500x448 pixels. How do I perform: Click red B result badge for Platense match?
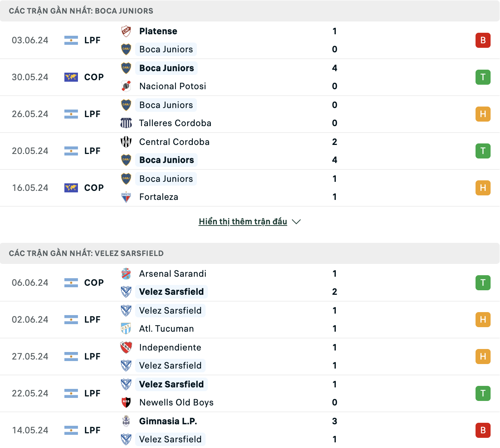483,40
